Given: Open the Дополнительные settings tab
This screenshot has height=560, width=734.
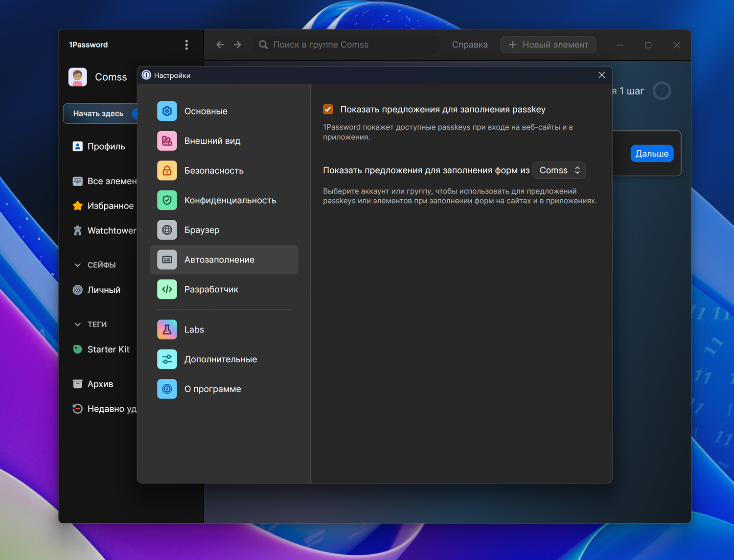Looking at the screenshot, I should pos(224,359).
